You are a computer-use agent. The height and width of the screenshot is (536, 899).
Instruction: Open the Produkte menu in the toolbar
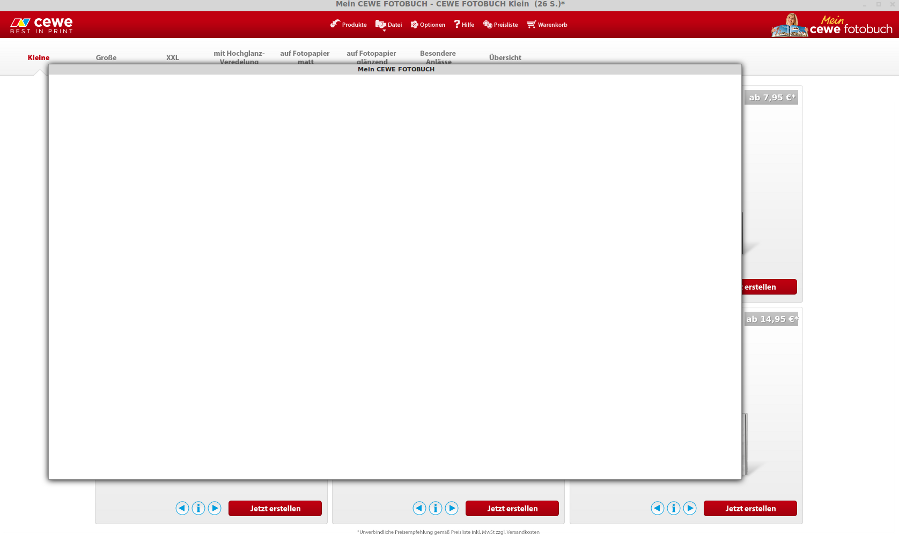(x=348, y=25)
